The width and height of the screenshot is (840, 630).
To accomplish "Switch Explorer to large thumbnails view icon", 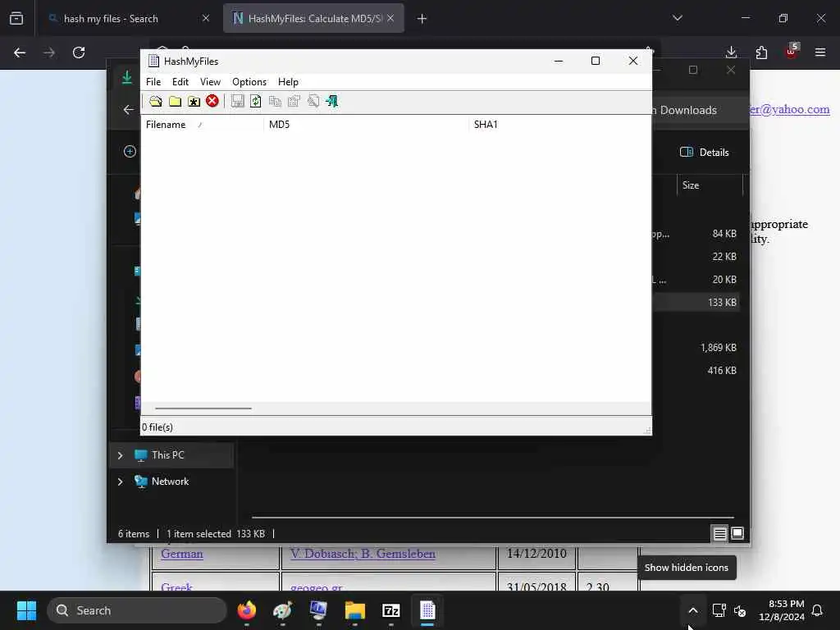I will click(737, 533).
